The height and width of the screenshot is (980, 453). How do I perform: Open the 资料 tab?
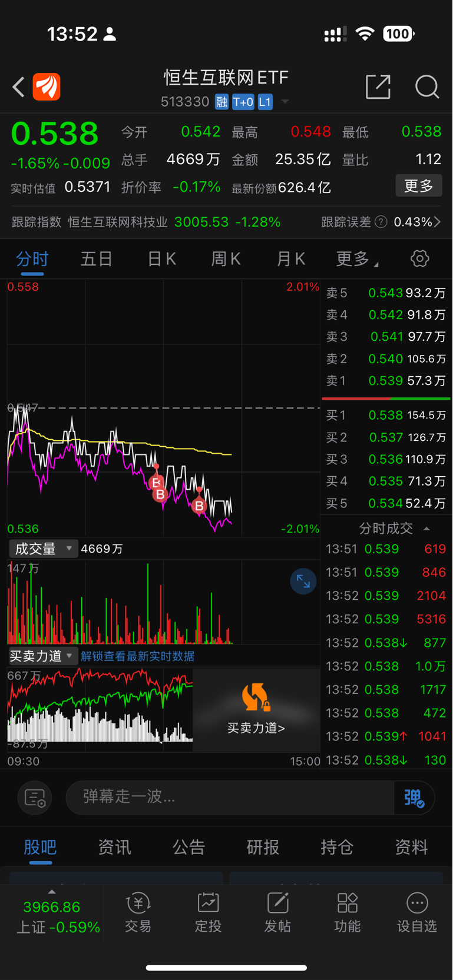click(411, 847)
